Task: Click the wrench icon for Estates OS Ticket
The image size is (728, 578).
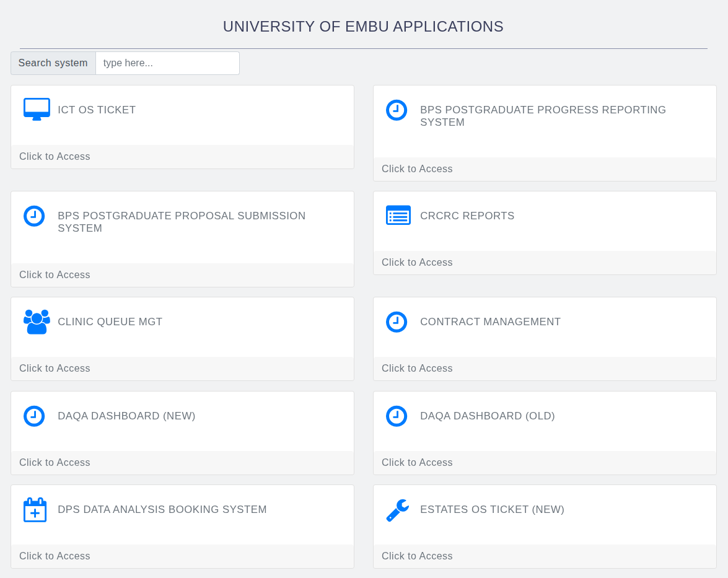Action: pos(397,510)
